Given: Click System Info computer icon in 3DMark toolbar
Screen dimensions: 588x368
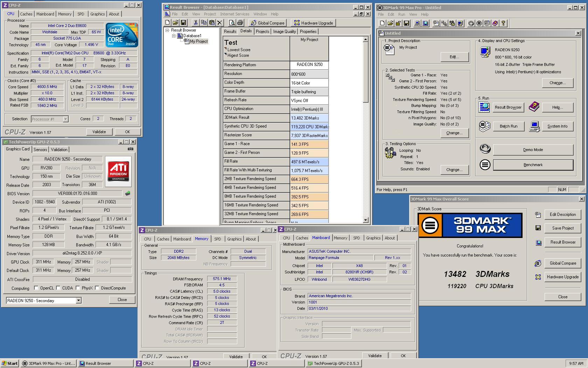Looking at the screenshot, I should tap(417, 23).
